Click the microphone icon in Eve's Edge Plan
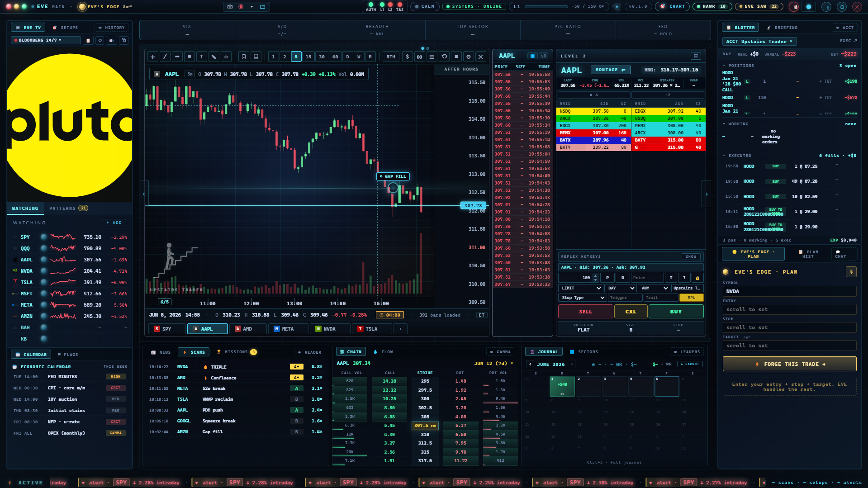The image size is (868, 488). point(851,272)
